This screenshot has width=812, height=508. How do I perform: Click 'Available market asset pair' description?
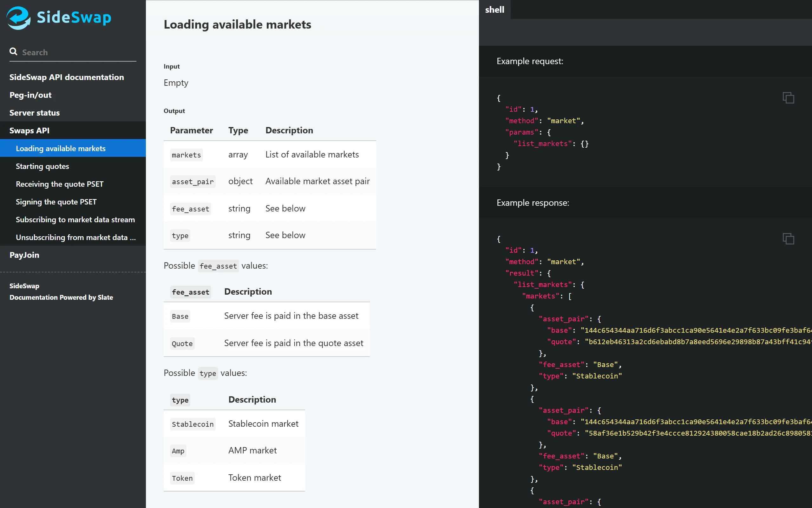[x=318, y=181]
